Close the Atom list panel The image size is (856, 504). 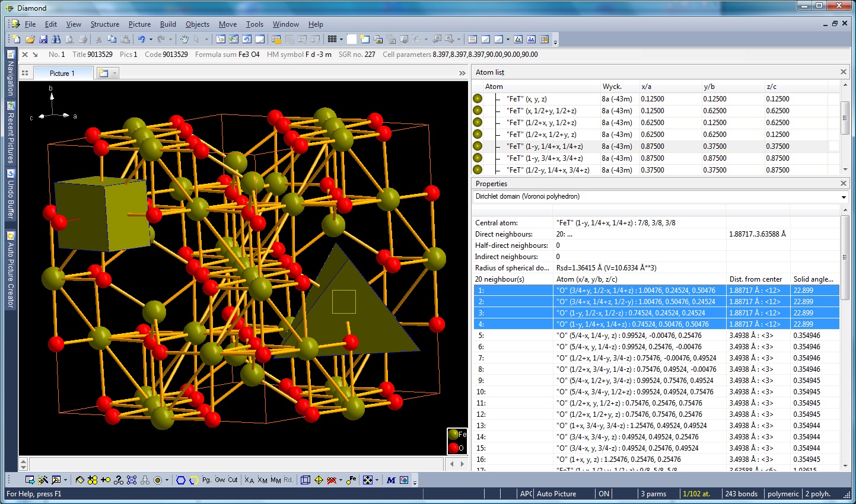click(843, 72)
